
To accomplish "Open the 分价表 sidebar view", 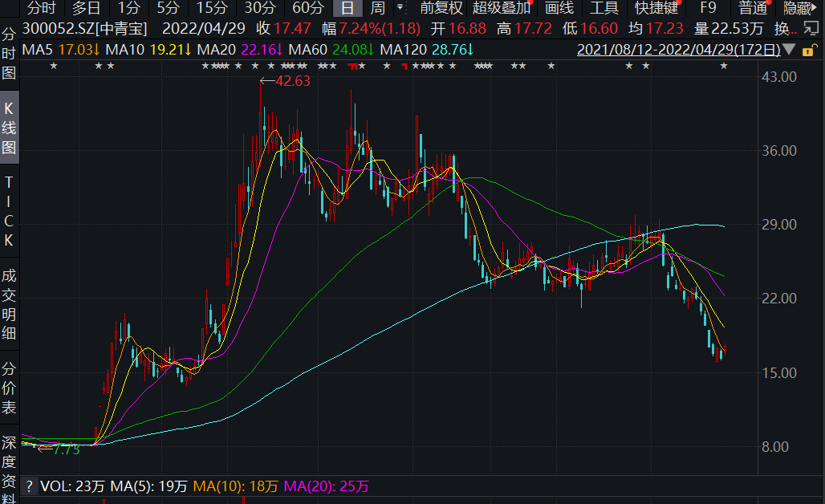I will tap(9, 388).
